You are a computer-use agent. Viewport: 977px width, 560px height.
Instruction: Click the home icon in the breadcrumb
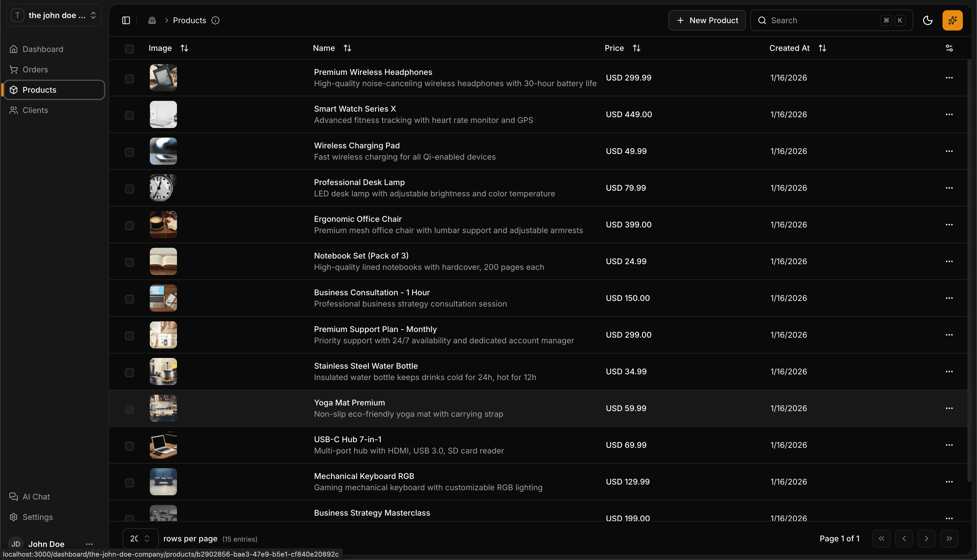pos(152,20)
